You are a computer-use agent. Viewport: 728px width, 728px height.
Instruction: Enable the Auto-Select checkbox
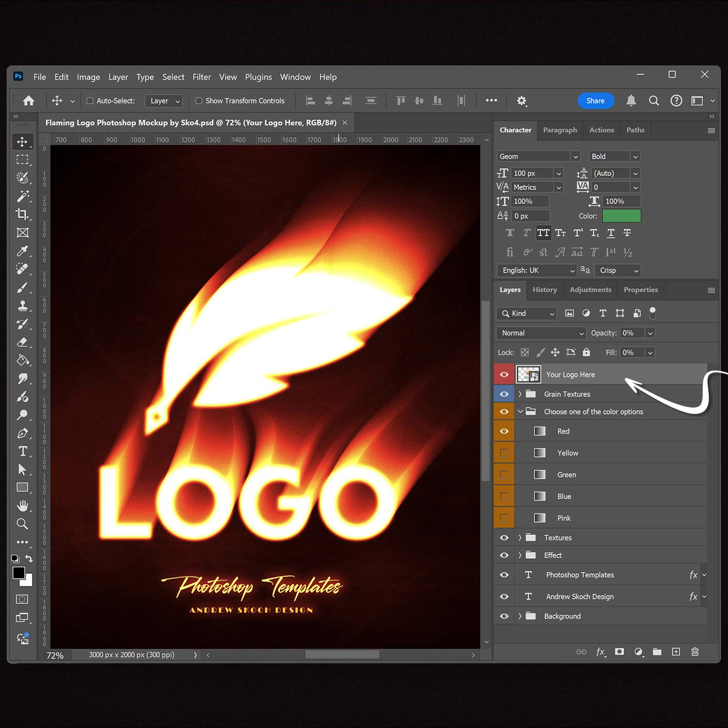[90, 101]
